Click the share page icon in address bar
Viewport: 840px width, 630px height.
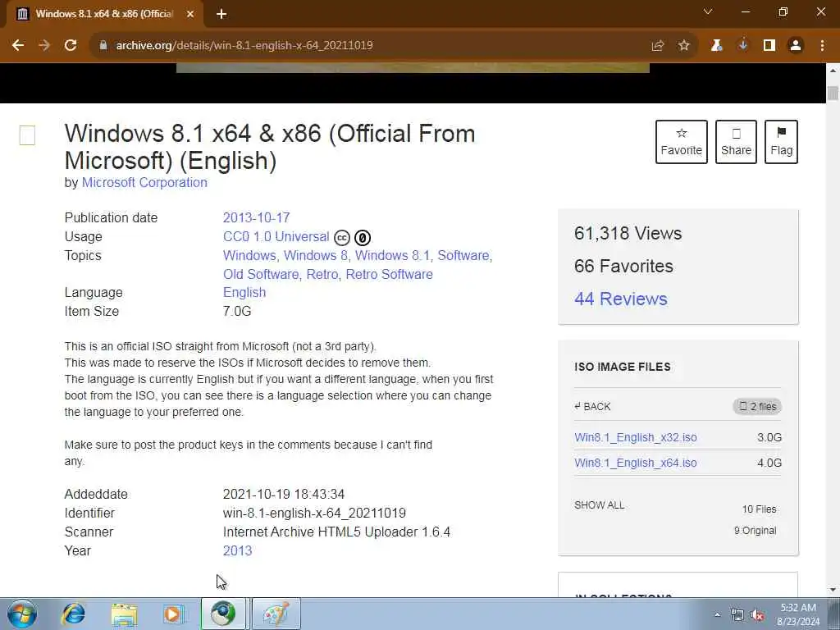[658, 46]
